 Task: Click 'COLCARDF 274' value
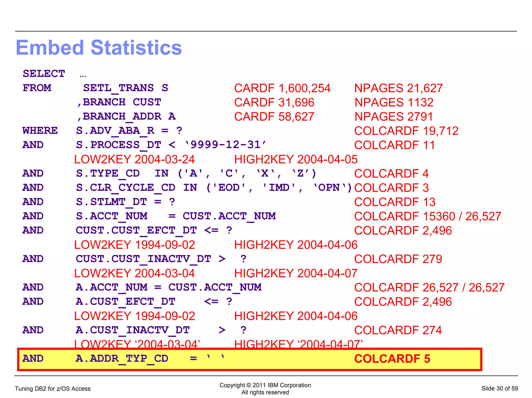pos(398,330)
